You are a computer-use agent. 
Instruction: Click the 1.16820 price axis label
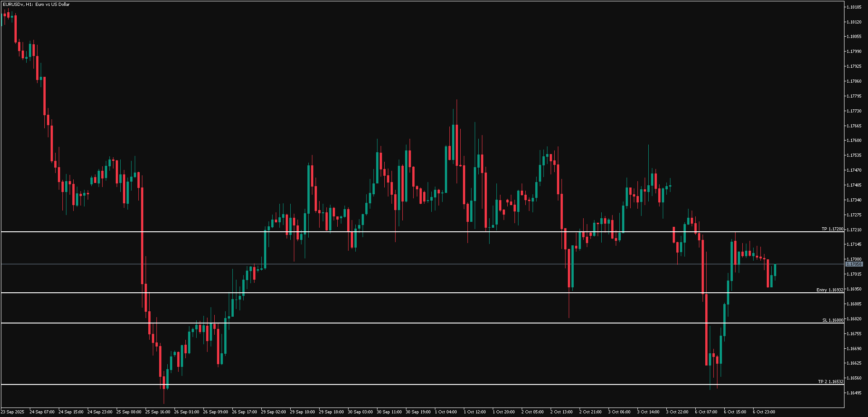pos(854,319)
